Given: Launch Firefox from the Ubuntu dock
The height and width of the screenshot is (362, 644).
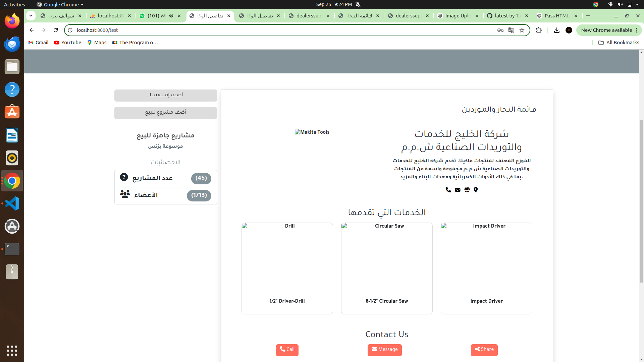Looking at the screenshot, I should (x=12, y=21).
